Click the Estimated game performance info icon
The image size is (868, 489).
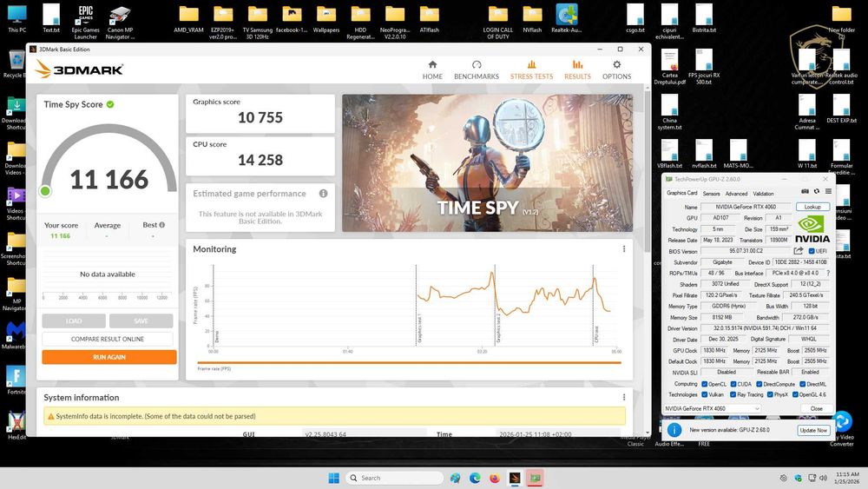click(x=323, y=194)
